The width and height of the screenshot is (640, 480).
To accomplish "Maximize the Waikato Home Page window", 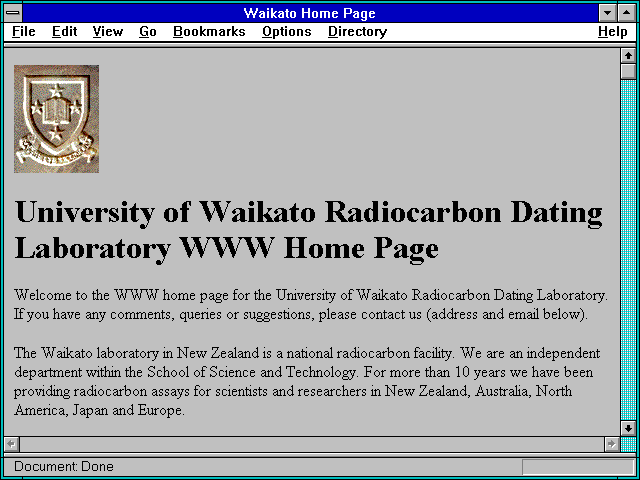I will click(627, 13).
